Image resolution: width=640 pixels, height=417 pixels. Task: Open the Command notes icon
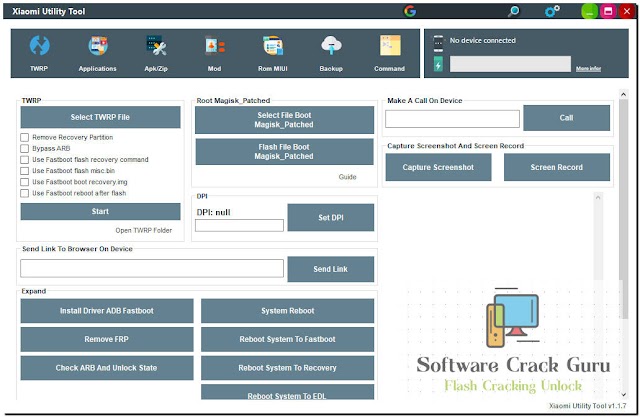click(390, 46)
